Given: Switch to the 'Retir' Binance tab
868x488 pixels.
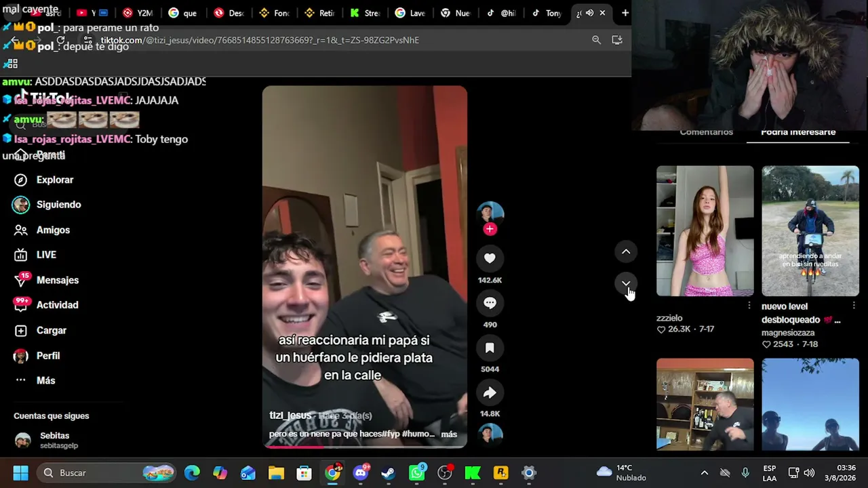Looking at the screenshot, I should [319, 13].
